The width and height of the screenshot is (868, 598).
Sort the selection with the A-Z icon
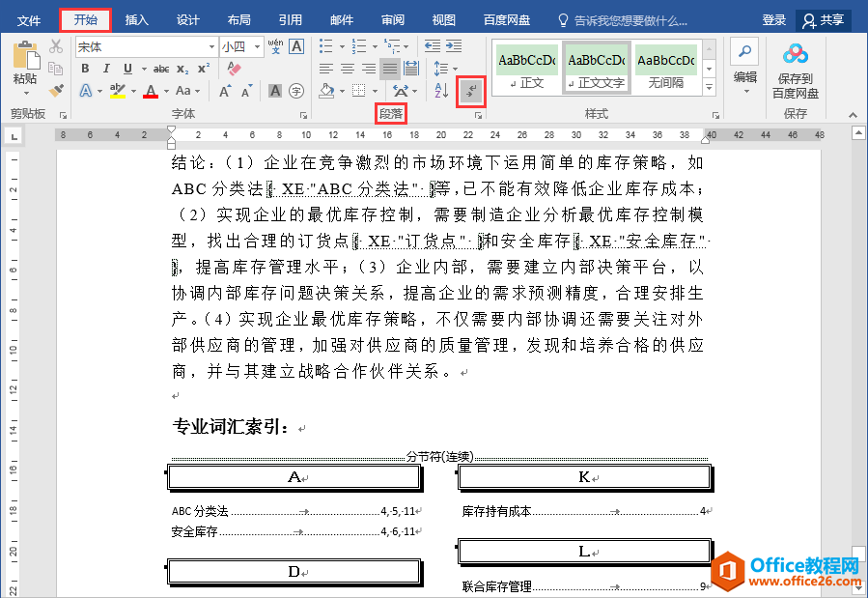point(441,90)
